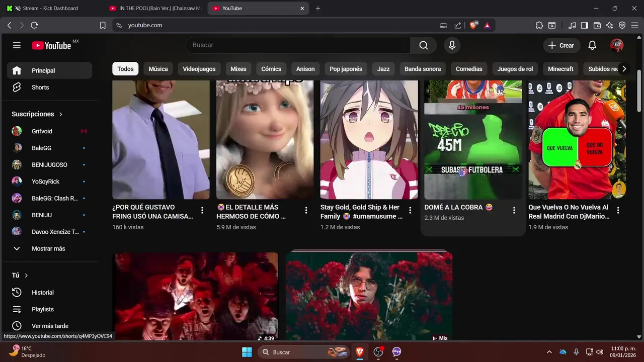
Task: Show hidden system tray icons
Action: tap(549, 352)
